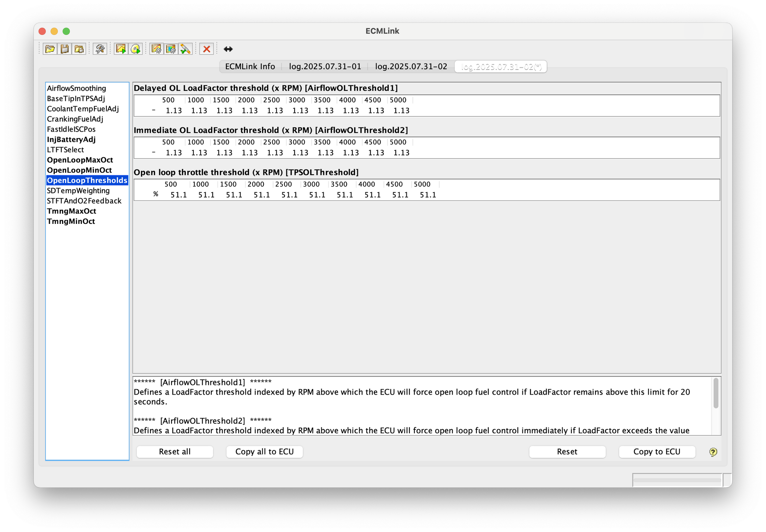Screen dimensions: 766x532
Task: Click TPSOLThreshold value under 4000 RPM
Action: pos(372,195)
